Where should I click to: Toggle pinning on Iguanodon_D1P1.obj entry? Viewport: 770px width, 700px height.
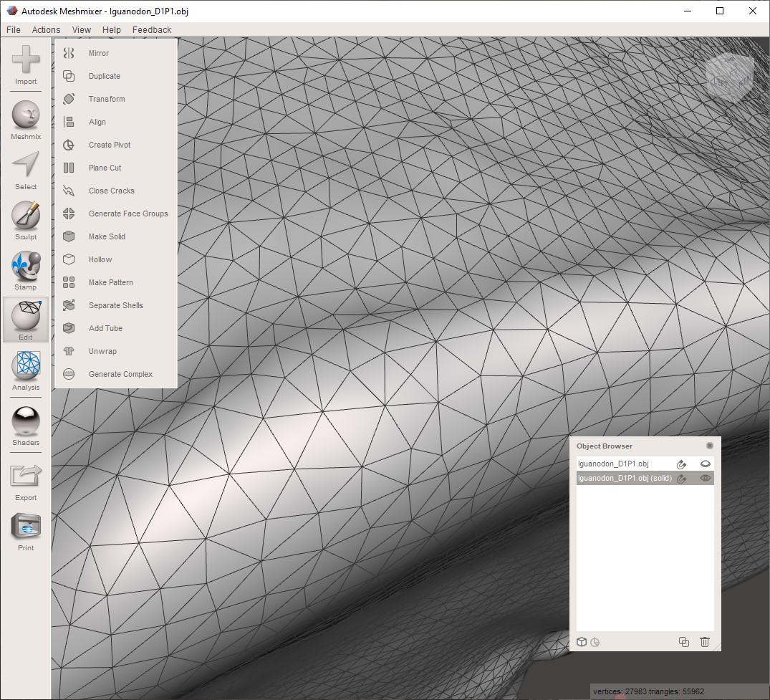pyautogui.click(x=681, y=464)
